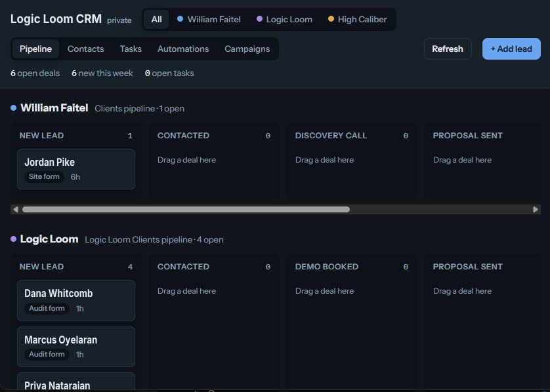Click the 1h age on Marcus Oyelaran card
Image resolution: width=550 pixels, height=392 pixels.
point(79,355)
